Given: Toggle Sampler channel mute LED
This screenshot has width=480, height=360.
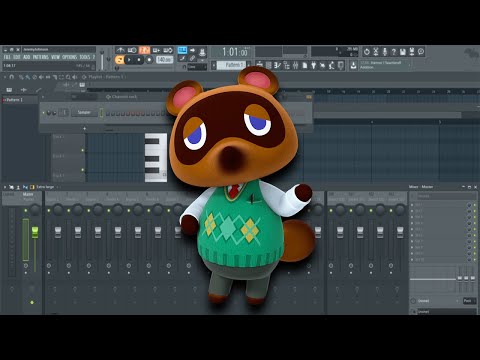Looking at the screenshot, I should click(x=43, y=113).
